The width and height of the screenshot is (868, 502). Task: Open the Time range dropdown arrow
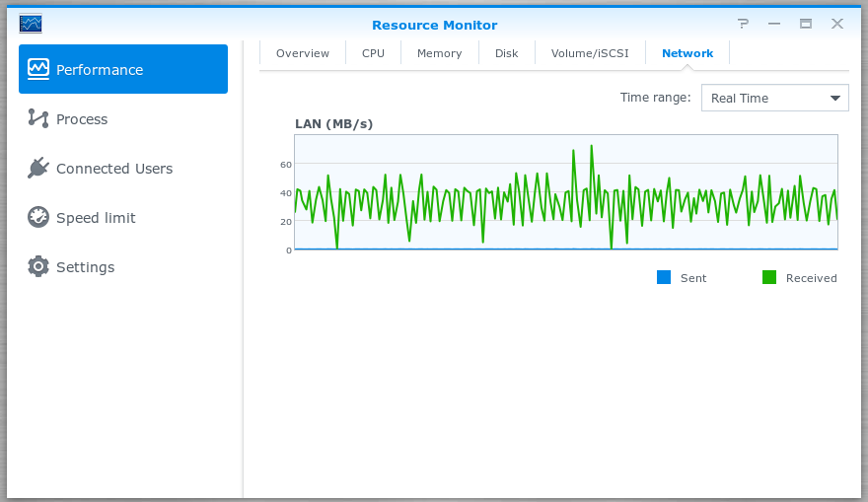tap(834, 98)
